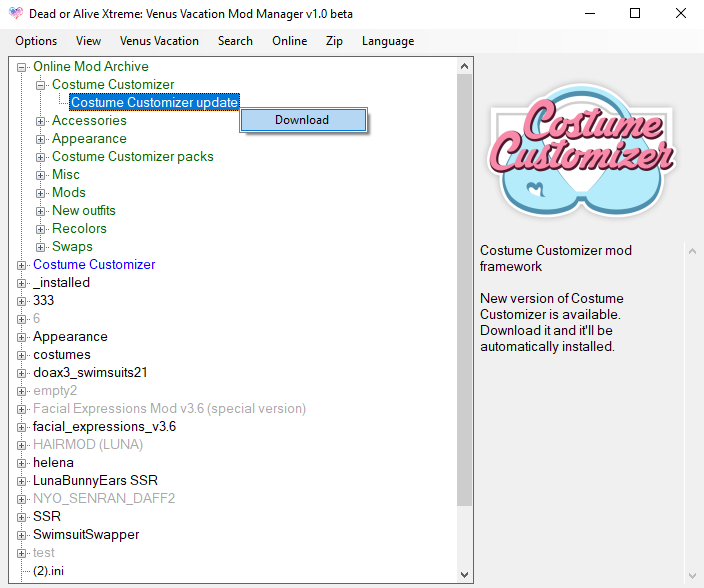Open the View menu
Image resolution: width=704 pixels, height=588 pixels.
coord(88,41)
